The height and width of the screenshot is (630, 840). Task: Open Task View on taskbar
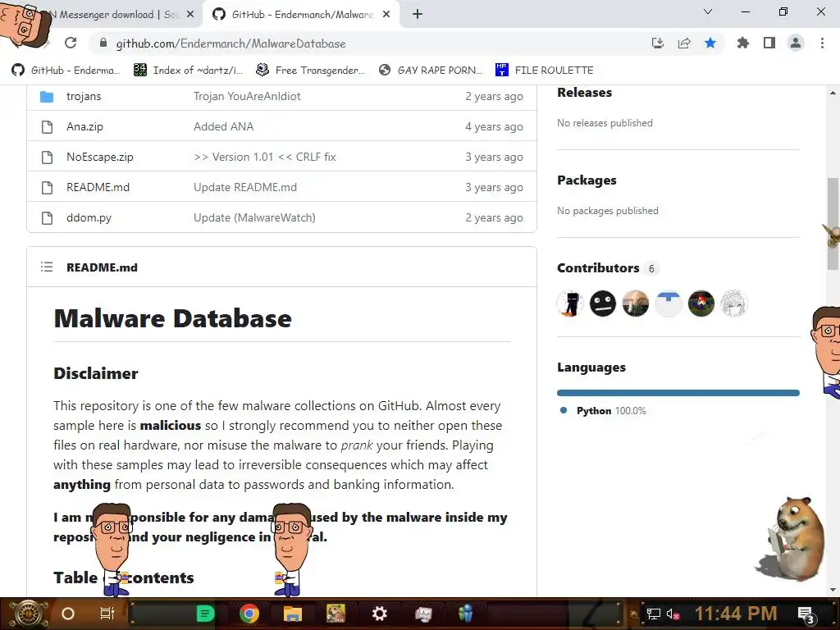coord(107,614)
